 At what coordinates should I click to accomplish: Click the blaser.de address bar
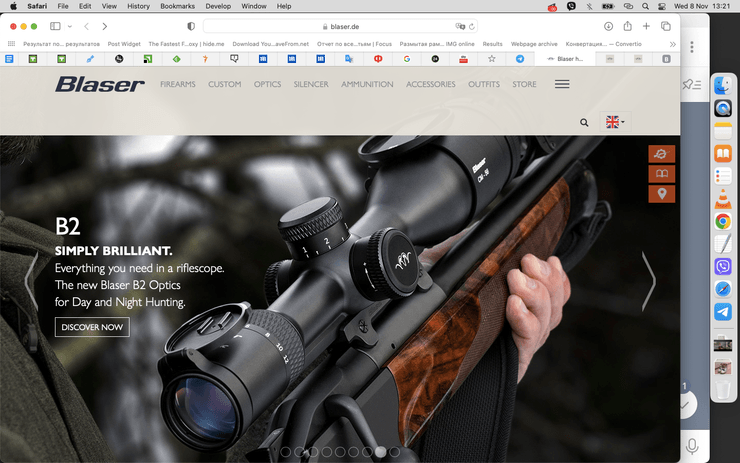click(x=340, y=26)
